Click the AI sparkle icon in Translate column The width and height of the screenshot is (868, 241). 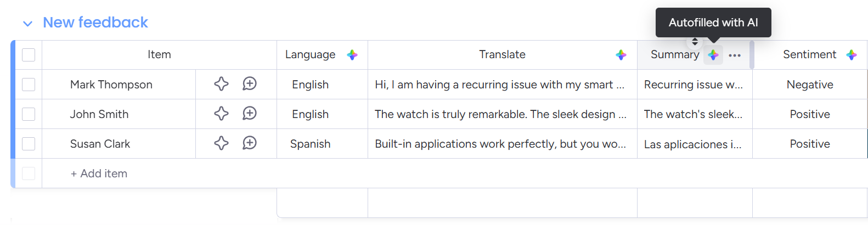(621, 55)
